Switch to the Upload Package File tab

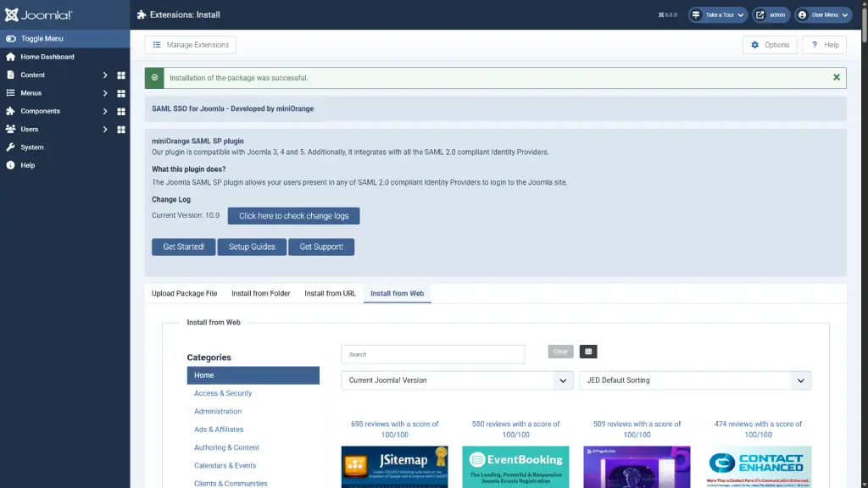184,292
